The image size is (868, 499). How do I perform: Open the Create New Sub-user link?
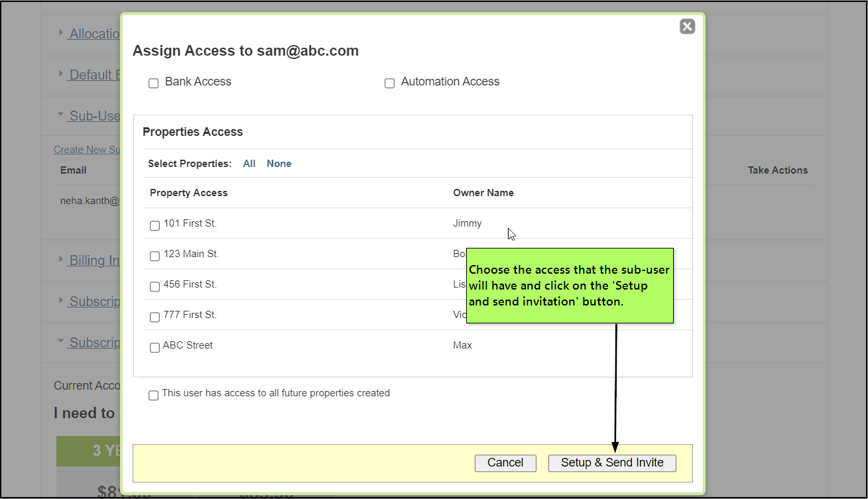87,150
